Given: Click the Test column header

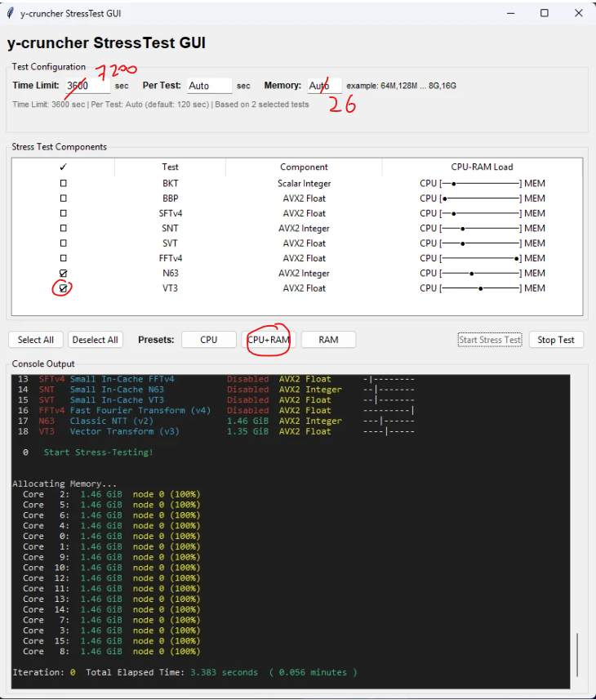Looking at the screenshot, I should (170, 167).
